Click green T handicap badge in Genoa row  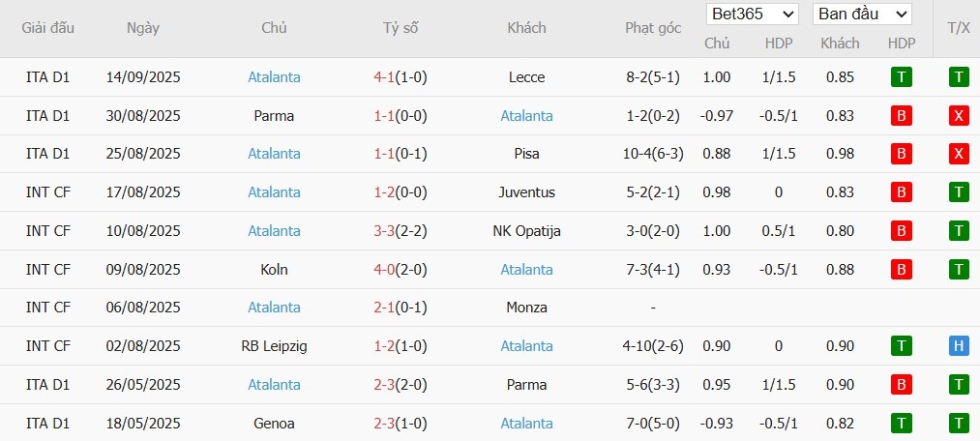(902, 423)
